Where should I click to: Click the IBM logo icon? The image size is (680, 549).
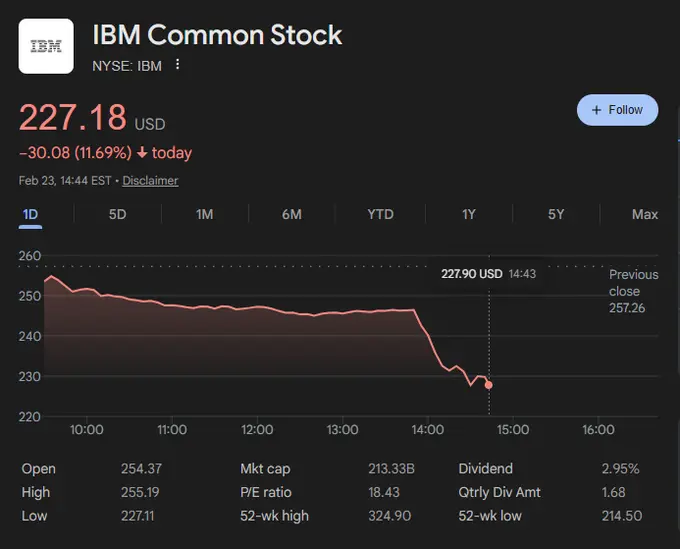click(x=45, y=46)
